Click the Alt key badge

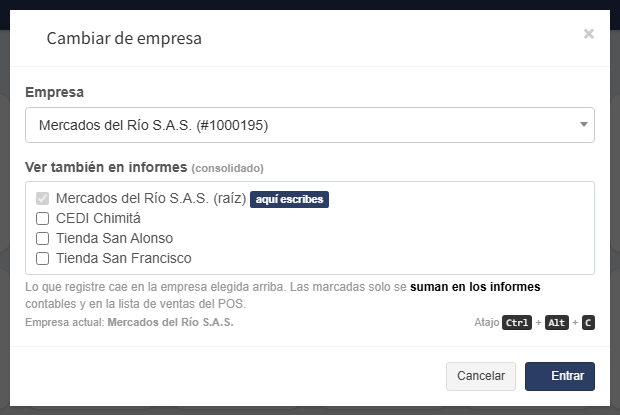(x=557, y=323)
